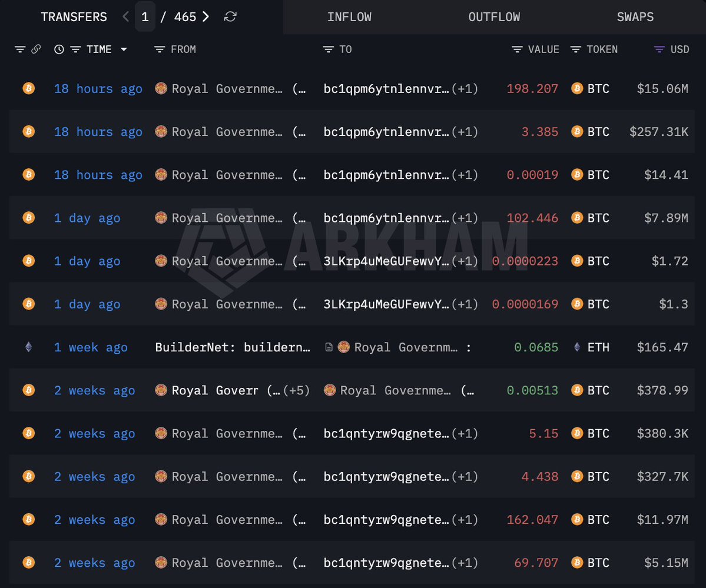This screenshot has height=588, width=706.
Task: Click Royal Government entity logo in $257.31K row
Action: (x=161, y=131)
